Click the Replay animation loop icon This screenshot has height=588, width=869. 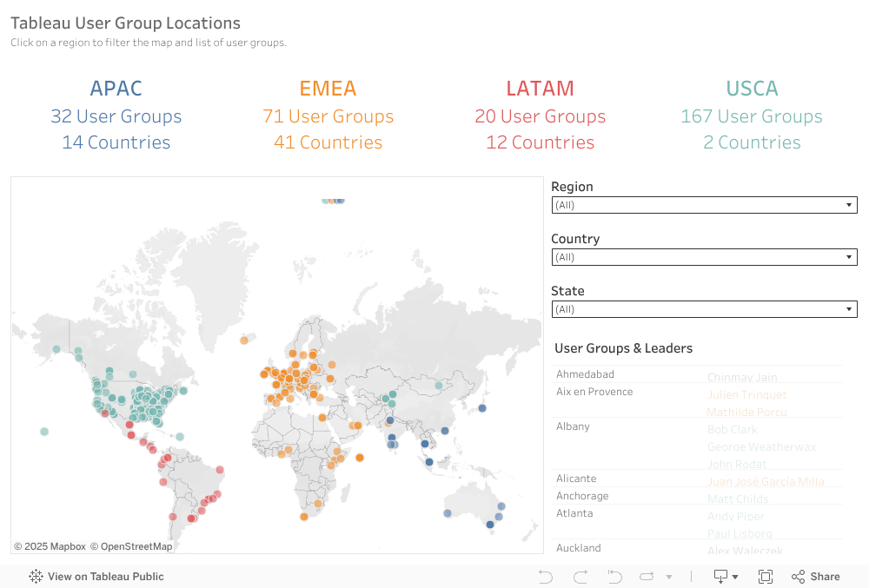pos(647,577)
